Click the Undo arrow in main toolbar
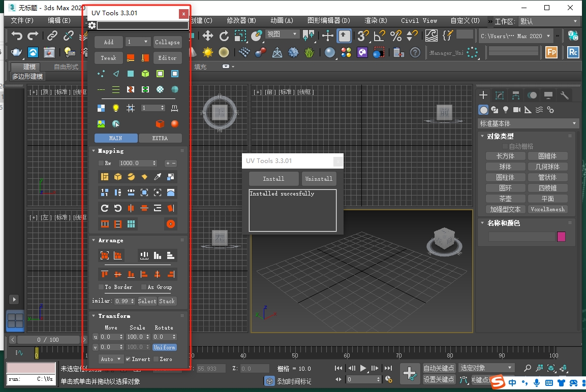 pos(16,36)
